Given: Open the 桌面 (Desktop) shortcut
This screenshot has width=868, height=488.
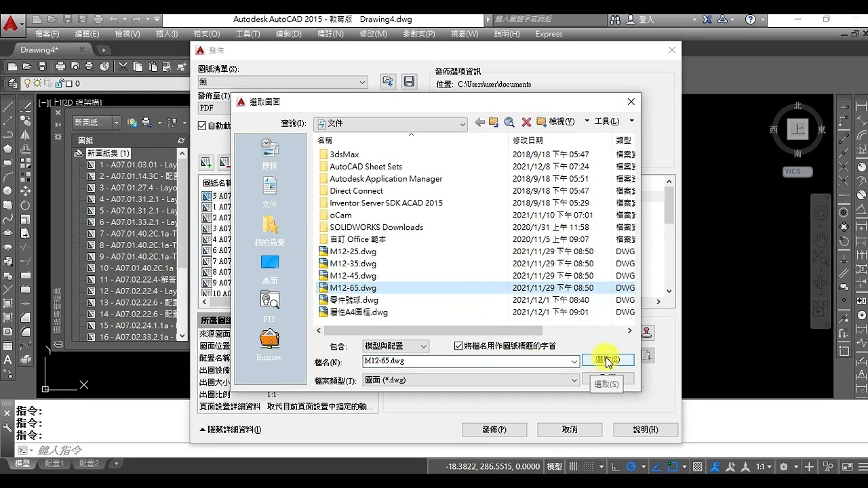Looking at the screenshot, I should coord(270,269).
